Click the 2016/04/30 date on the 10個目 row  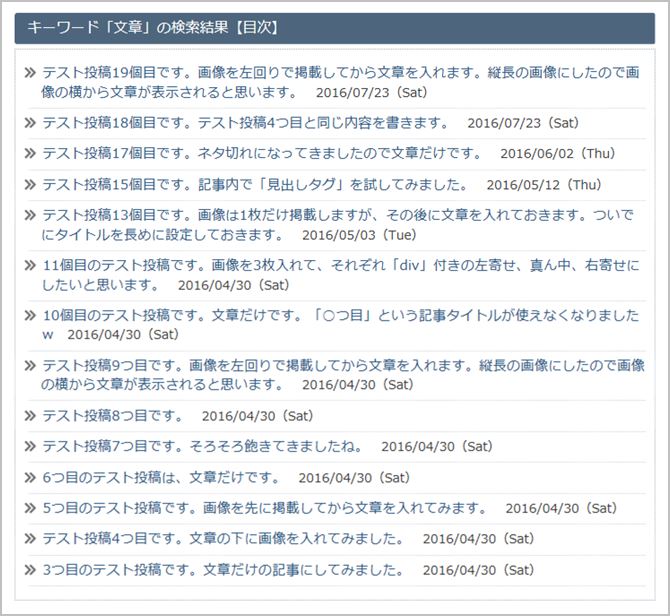123,334
